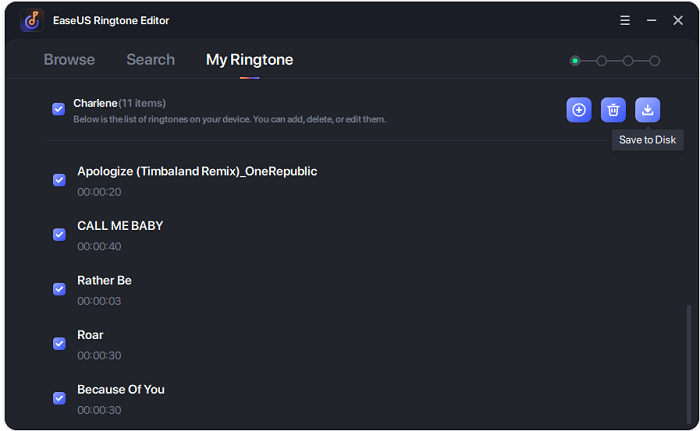
Task: Click the green first step indicator
Action: [575, 61]
